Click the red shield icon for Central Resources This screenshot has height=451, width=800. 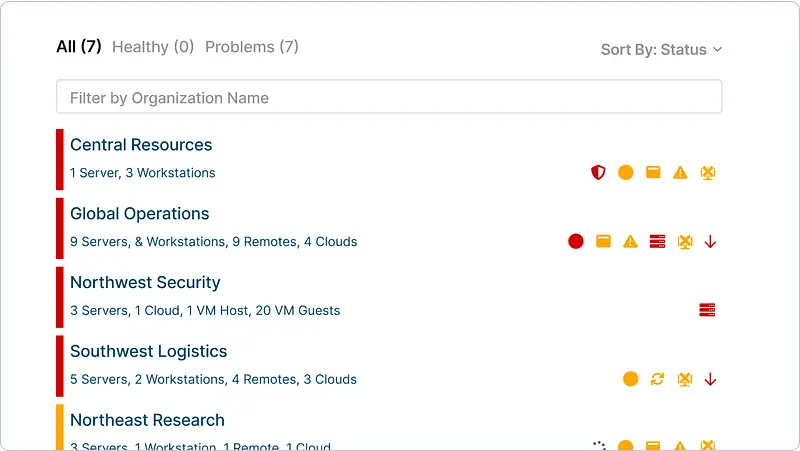click(x=598, y=172)
